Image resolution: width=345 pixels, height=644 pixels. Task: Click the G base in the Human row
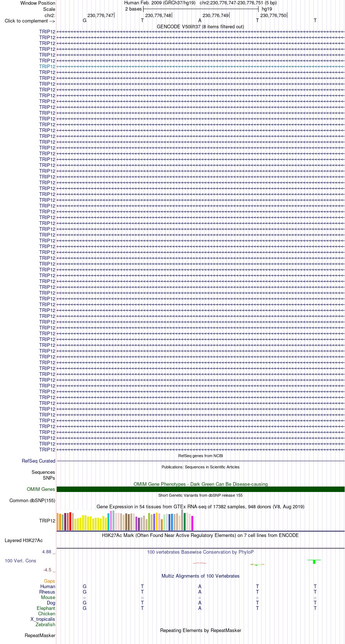tap(85, 587)
